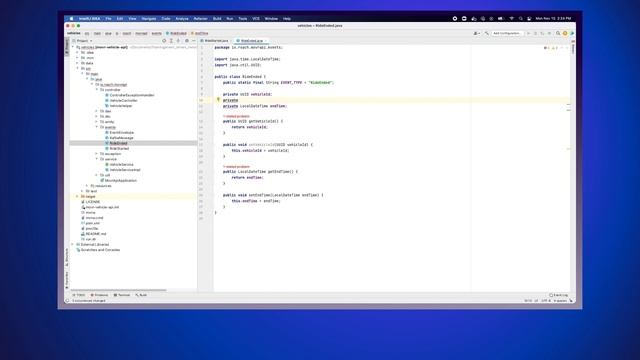Open the Build menu
640x360 pixels.
pos(217,18)
